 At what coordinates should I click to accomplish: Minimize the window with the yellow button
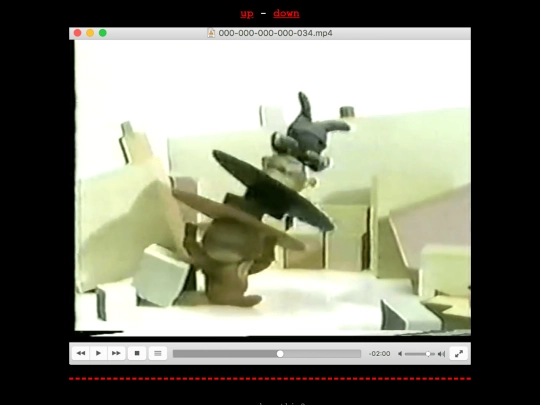(x=90, y=33)
